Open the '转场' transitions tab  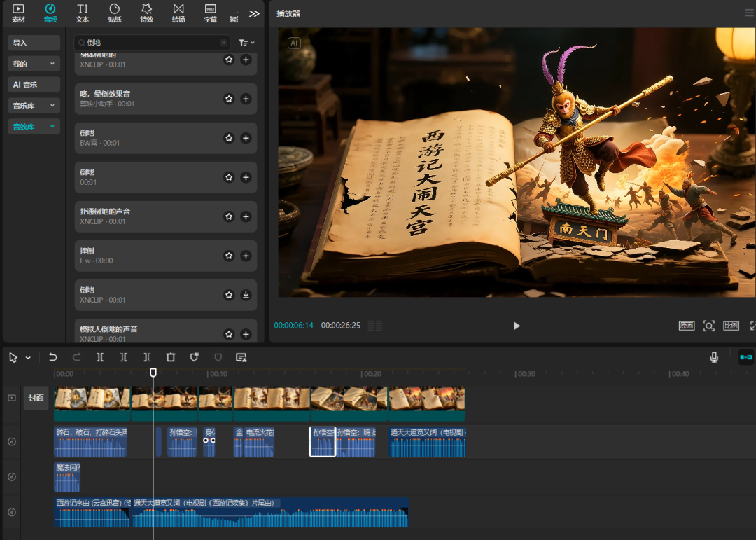pos(178,13)
